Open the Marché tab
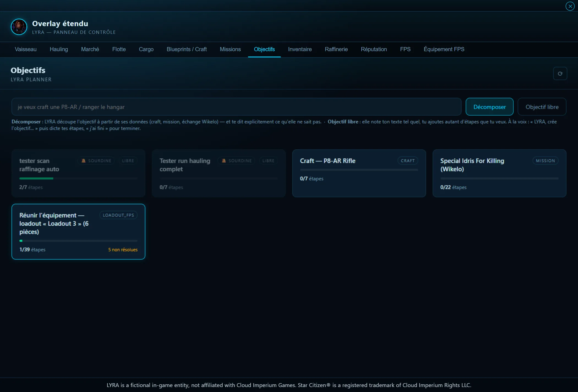This screenshot has width=578, height=392. (x=90, y=49)
